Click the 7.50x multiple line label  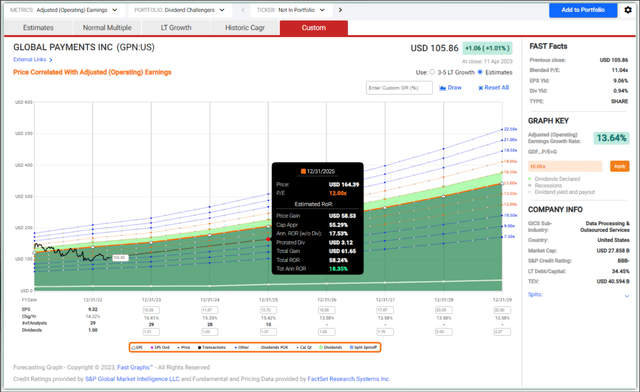[509, 236]
